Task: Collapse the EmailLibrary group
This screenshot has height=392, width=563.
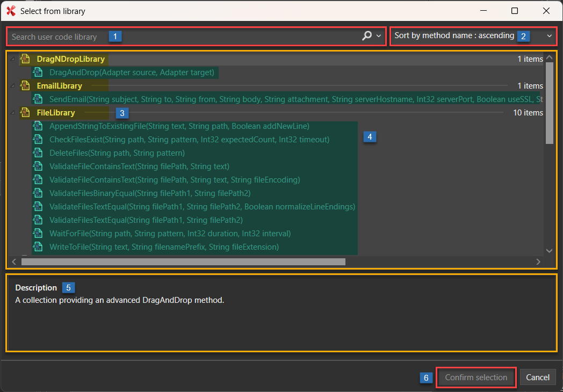Action: coord(13,86)
